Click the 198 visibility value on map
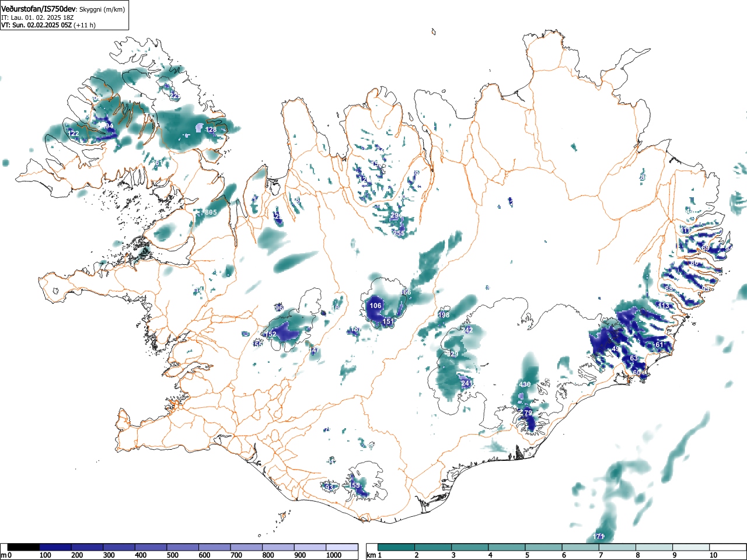The image size is (747, 560). tap(444, 315)
